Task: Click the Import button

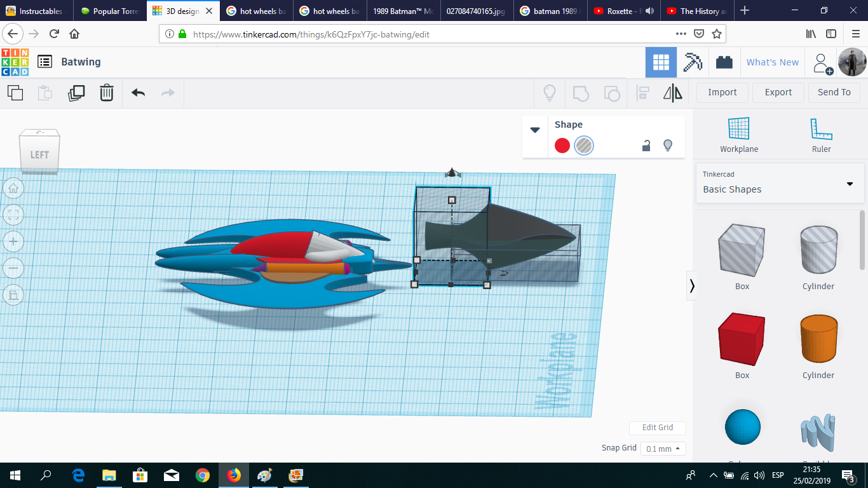Action: coord(722,93)
